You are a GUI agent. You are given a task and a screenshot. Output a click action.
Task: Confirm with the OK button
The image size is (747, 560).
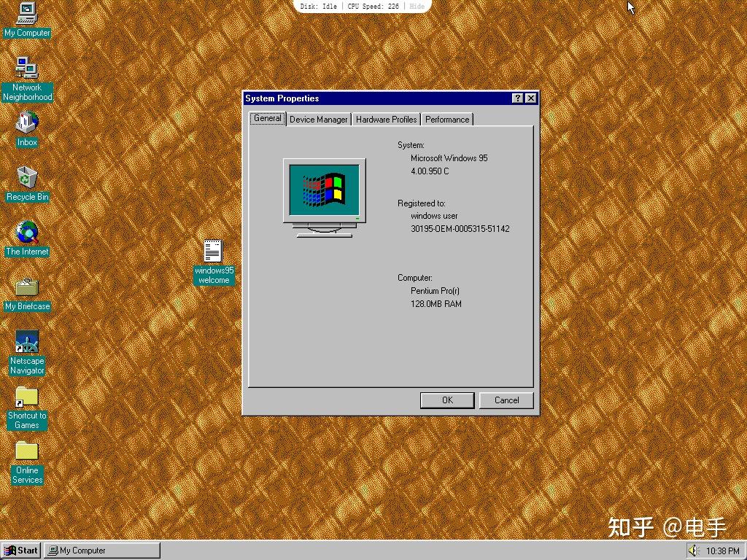tap(446, 400)
